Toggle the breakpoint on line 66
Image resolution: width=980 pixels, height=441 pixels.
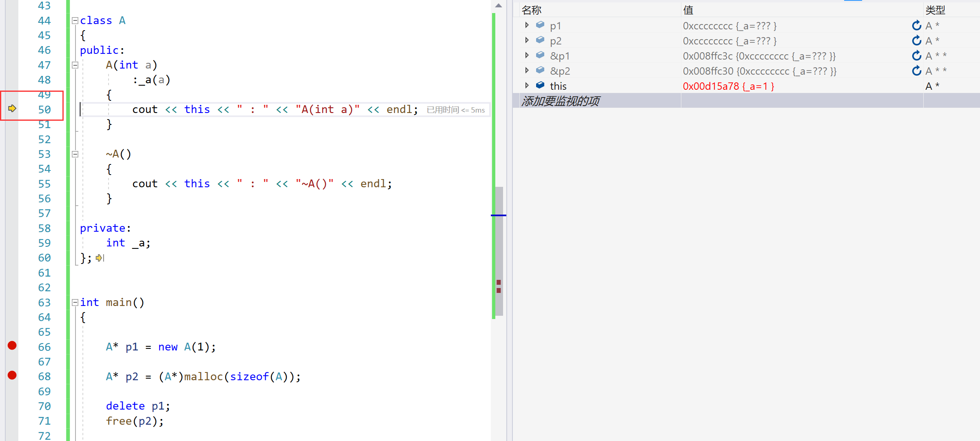[12, 346]
